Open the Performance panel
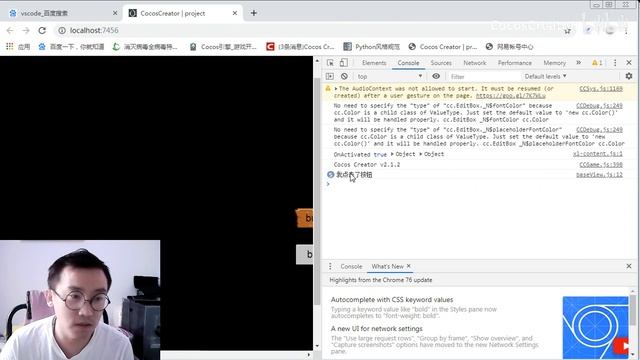Image resolution: width=640 pixels, height=360 pixels. point(515,63)
